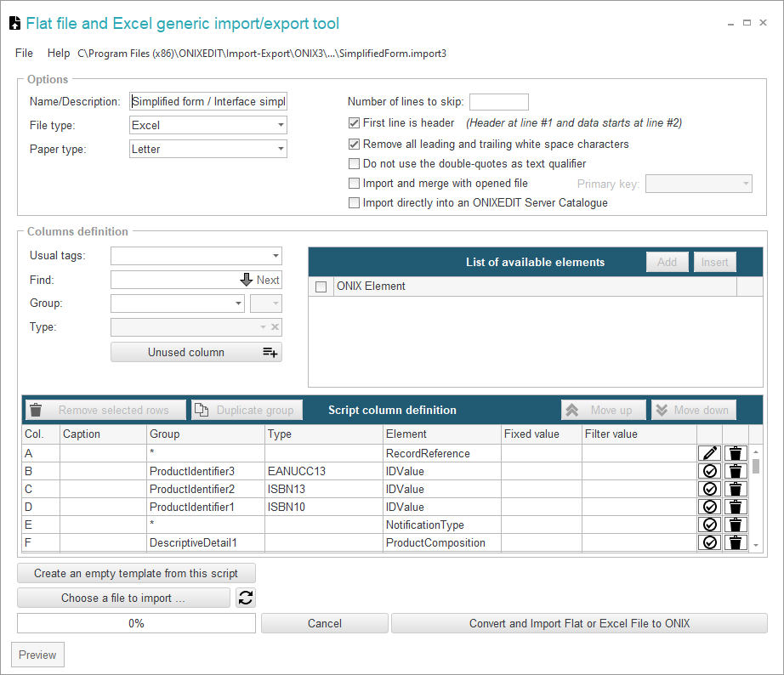This screenshot has width=784, height=675.
Task: Click the refresh icon beside Choose a file
Action: tap(246, 598)
